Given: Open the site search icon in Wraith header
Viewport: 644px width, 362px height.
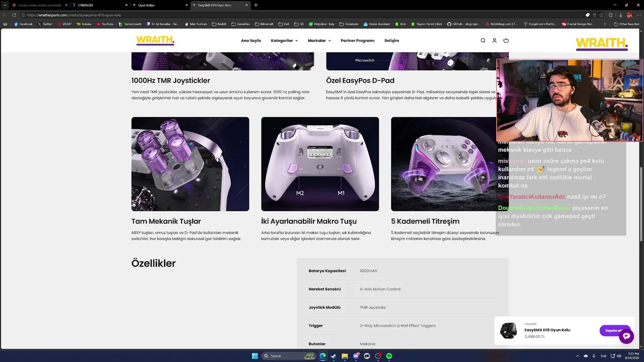Looking at the screenshot, I should click(483, 41).
